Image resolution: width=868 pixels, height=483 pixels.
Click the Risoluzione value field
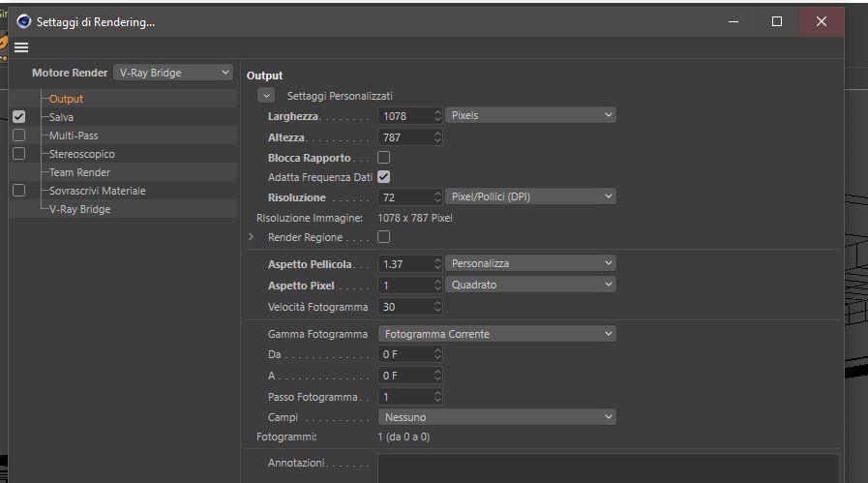(x=405, y=197)
